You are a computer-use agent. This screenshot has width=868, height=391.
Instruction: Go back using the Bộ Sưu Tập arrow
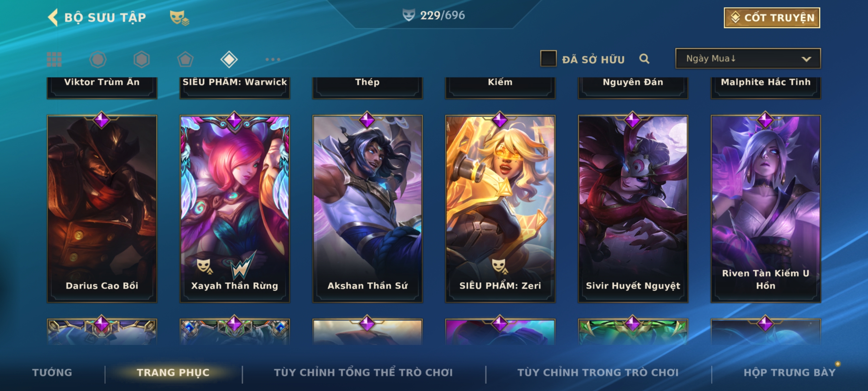[53, 17]
